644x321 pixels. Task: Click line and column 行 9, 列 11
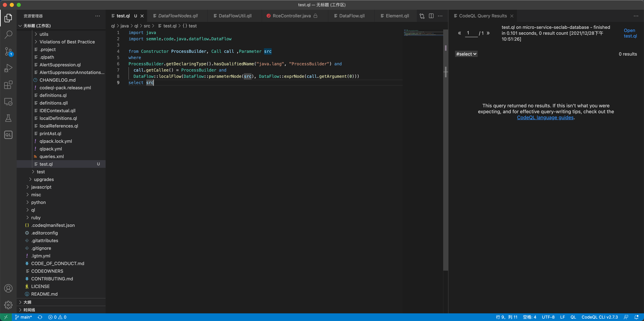pyautogui.click(x=506, y=317)
